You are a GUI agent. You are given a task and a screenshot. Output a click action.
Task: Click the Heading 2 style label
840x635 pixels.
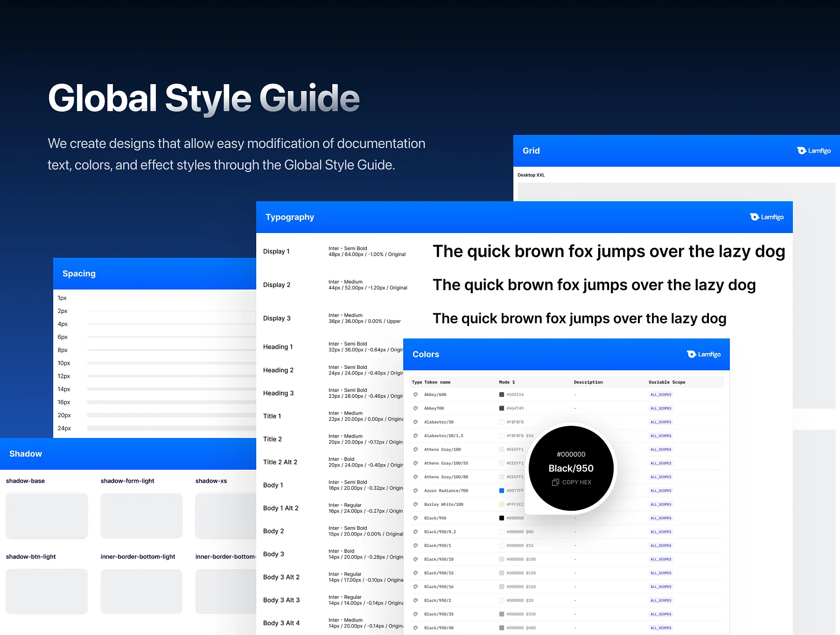[278, 370]
